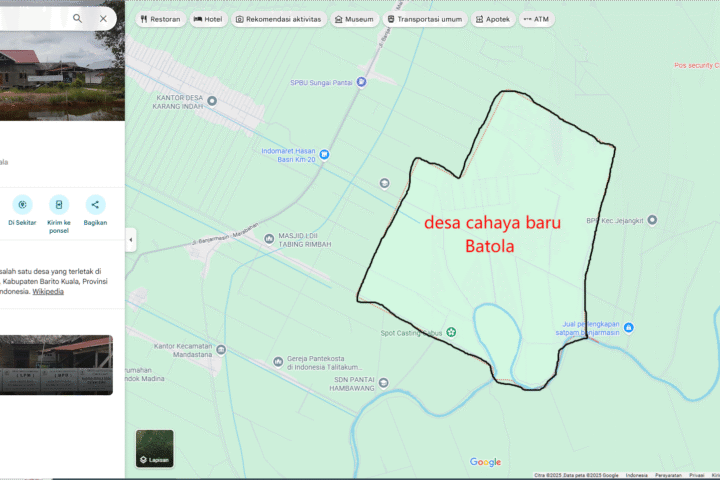The height and width of the screenshot is (480, 720).
Task: Open the Privasi footer link
Action: click(697, 475)
